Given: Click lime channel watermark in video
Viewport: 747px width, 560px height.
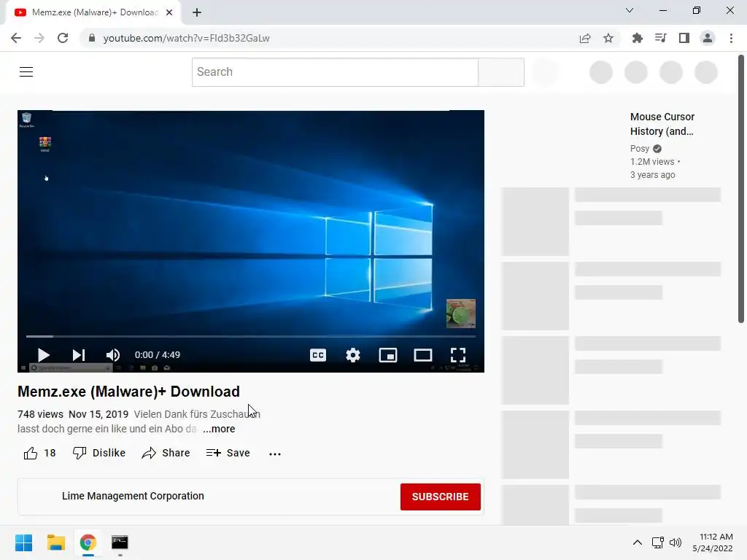Looking at the screenshot, I should [461, 314].
